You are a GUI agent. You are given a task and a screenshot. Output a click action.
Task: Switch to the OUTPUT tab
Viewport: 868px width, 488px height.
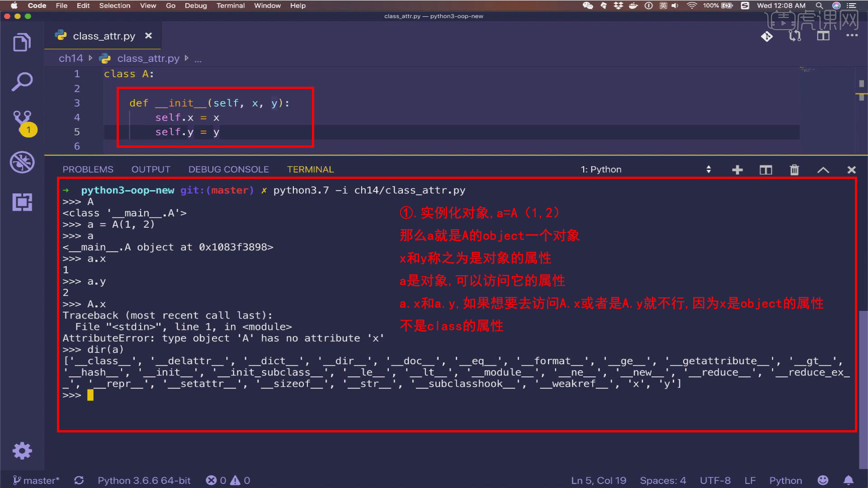151,169
